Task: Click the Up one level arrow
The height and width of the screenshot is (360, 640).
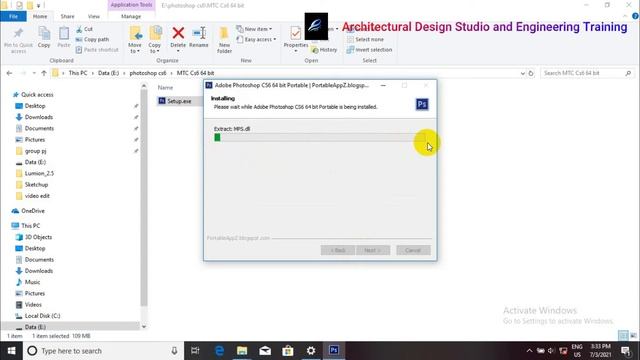Action: coord(44,73)
